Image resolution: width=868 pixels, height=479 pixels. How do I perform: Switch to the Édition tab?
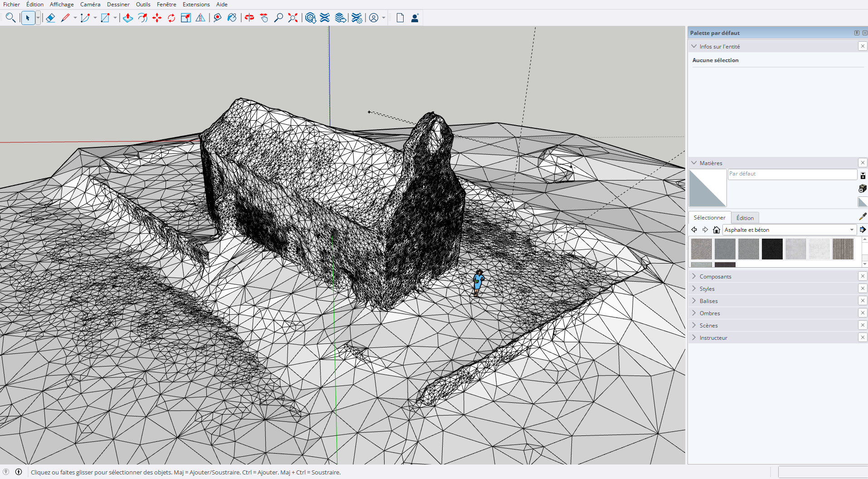745,218
